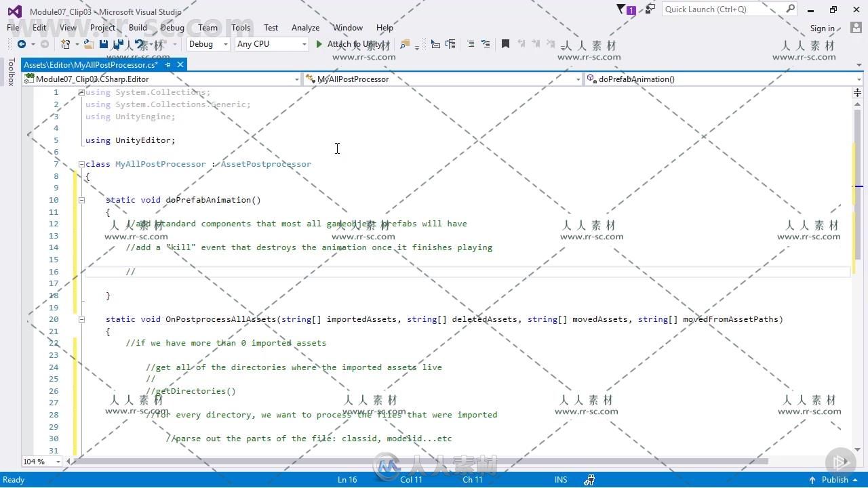Close the MyAllPostProcessor.cs tab
This screenshot has height=488, width=868.
click(x=180, y=64)
